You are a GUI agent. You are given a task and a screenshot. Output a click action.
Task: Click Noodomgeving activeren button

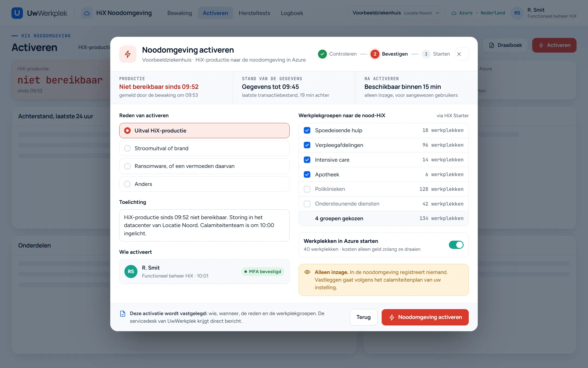tap(425, 317)
